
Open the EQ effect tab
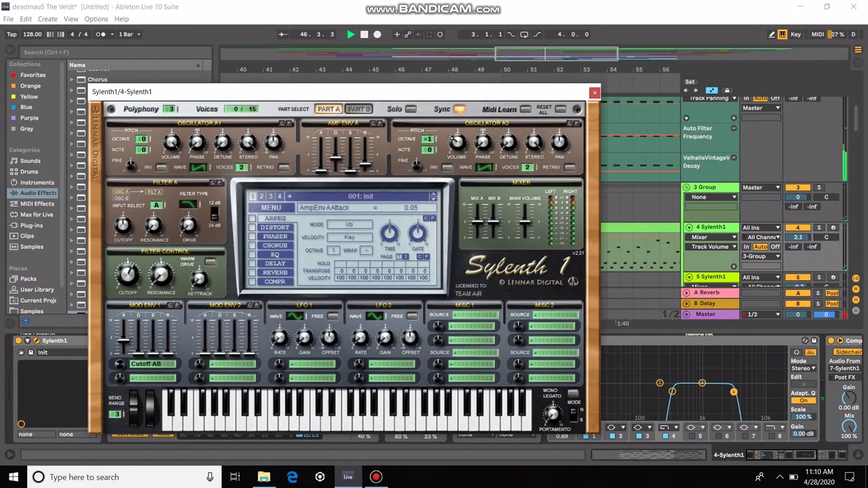[275, 254]
